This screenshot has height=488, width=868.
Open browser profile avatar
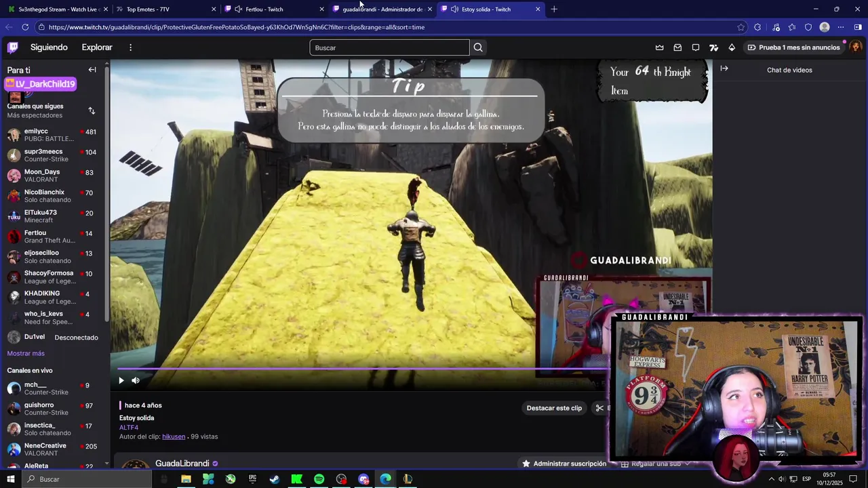click(825, 27)
